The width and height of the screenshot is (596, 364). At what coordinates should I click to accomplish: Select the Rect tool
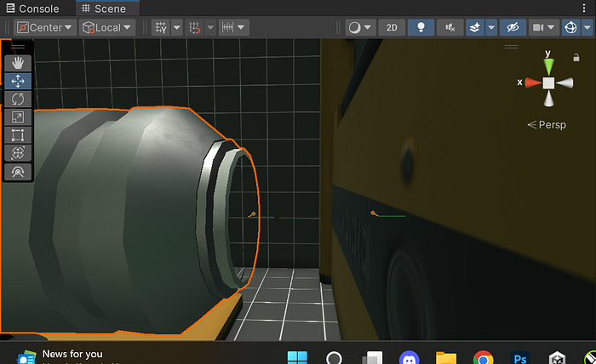click(x=18, y=135)
